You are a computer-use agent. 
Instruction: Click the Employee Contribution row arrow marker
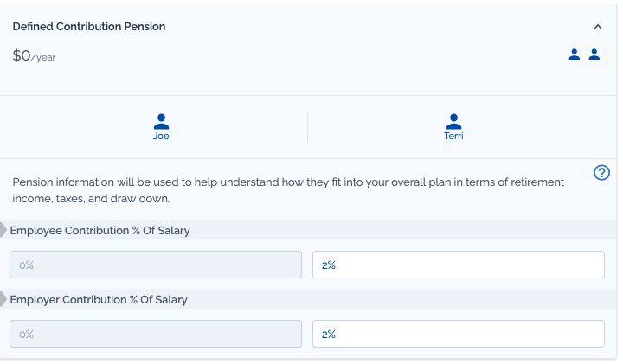point(3,230)
